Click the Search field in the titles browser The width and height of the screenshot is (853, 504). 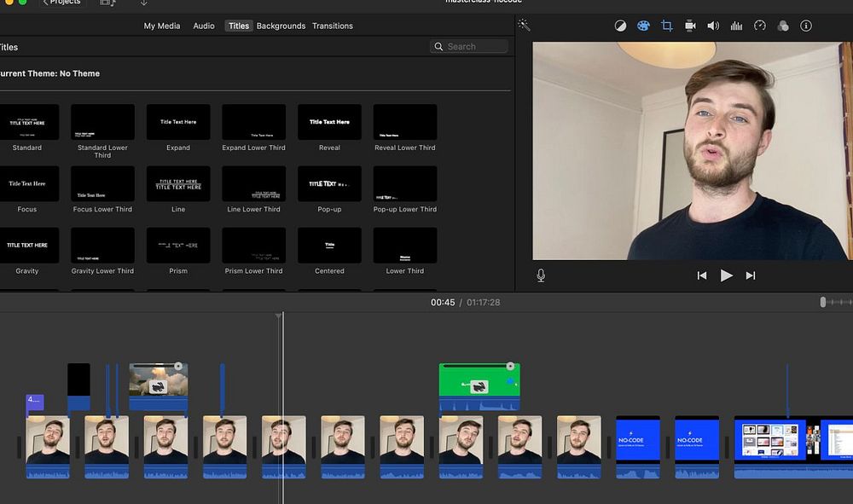coord(469,47)
